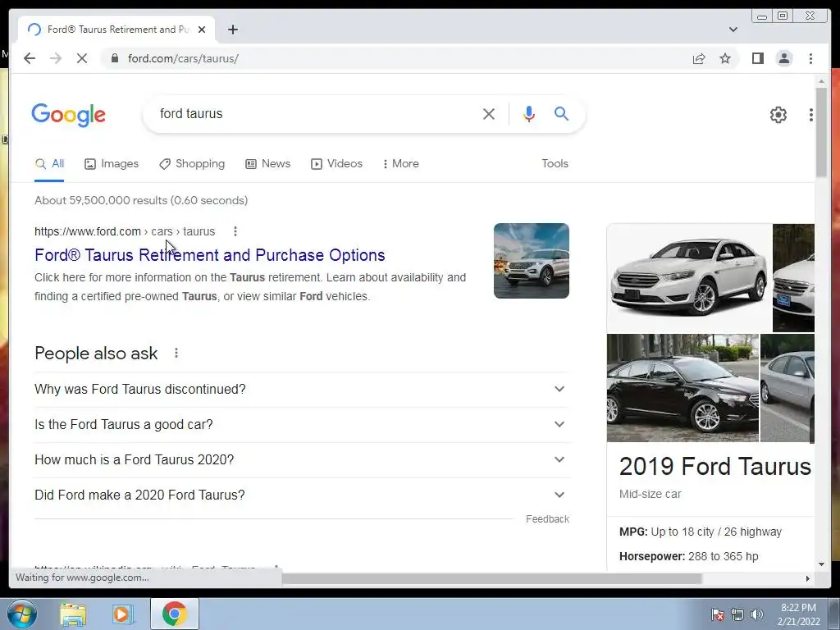Expand Is the Ford Taurus a good car?
Viewport: 840px width, 630px height.
tap(302, 425)
